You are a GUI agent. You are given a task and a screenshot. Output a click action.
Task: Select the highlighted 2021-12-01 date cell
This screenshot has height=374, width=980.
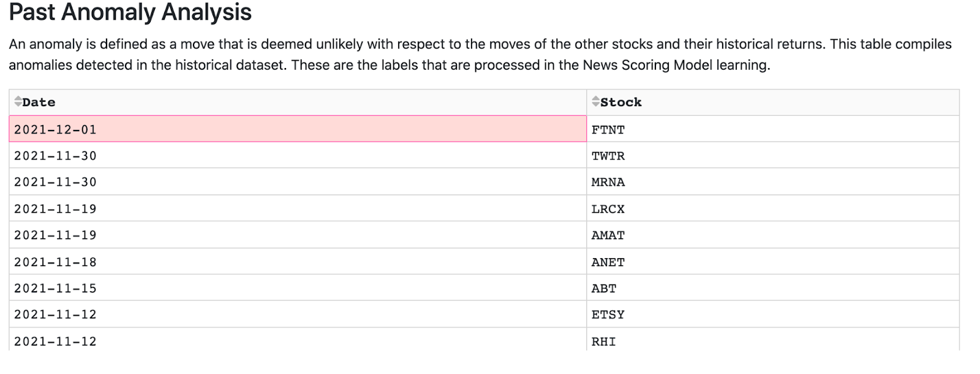point(55,129)
